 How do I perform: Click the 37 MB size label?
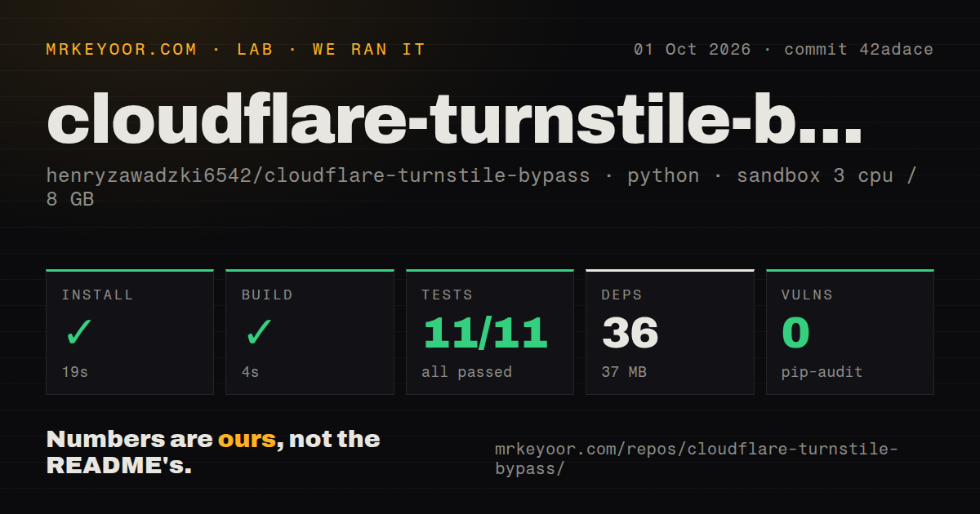(x=624, y=372)
